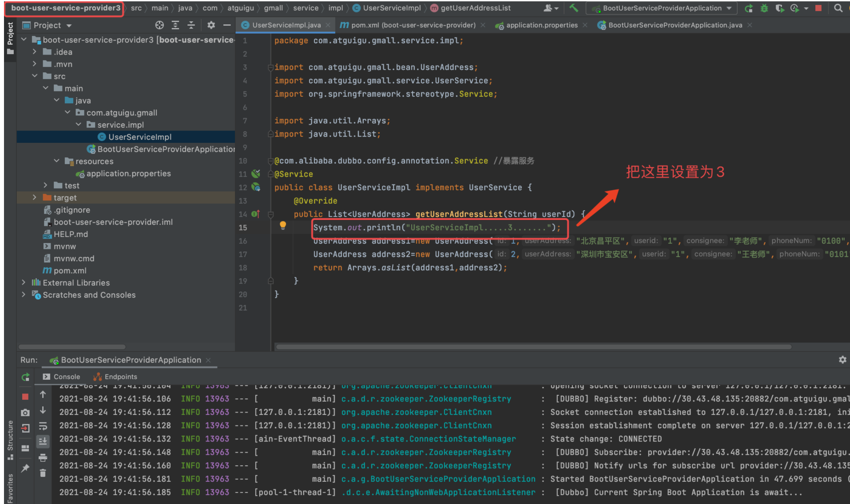Open the user account dropdown icon
The image size is (850, 504).
tap(551, 8)
